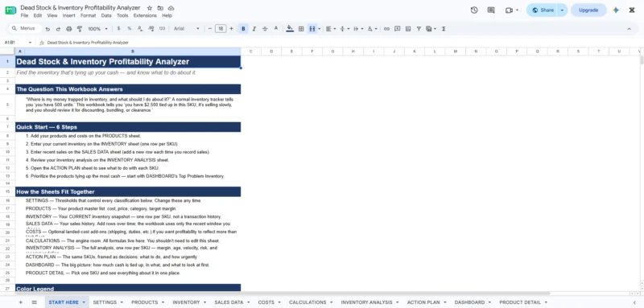Decrease decimal places

pyautogui.click(x=140, y=29)
